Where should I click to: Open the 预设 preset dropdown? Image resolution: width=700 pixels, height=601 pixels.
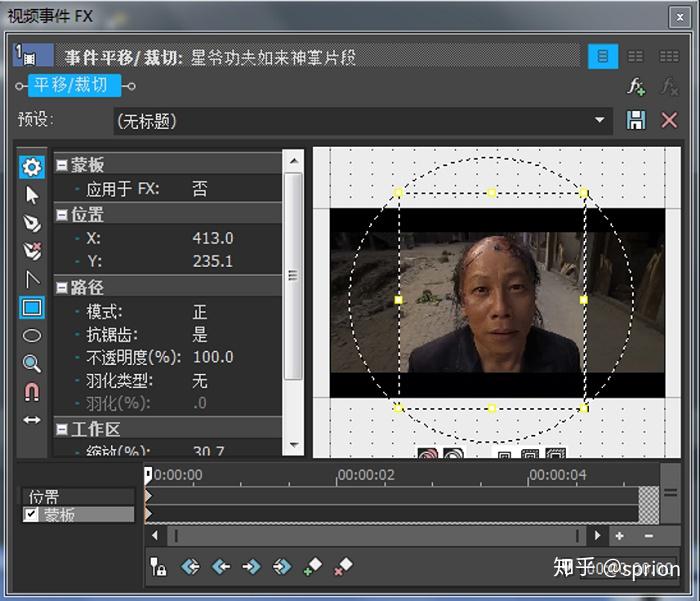point(599,120)
